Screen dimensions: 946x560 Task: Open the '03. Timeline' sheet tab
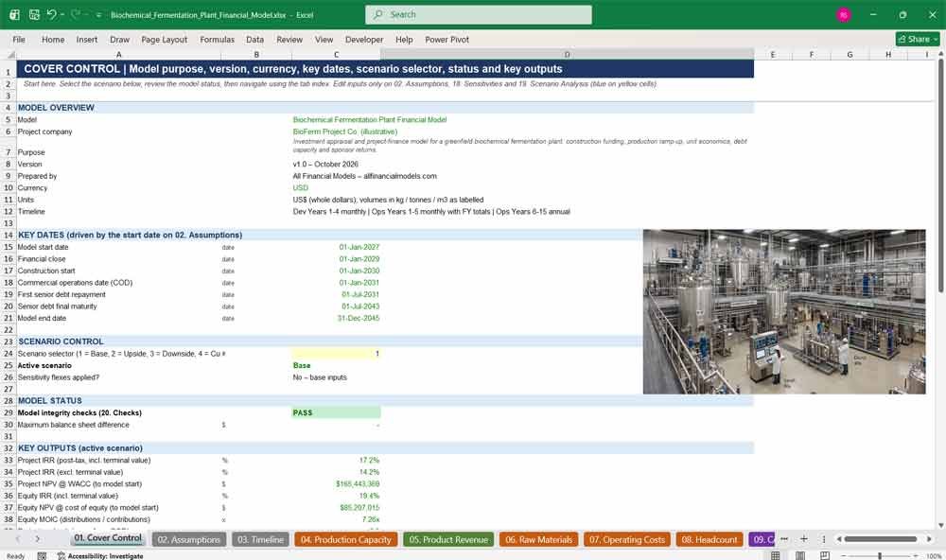coord(261,539)
